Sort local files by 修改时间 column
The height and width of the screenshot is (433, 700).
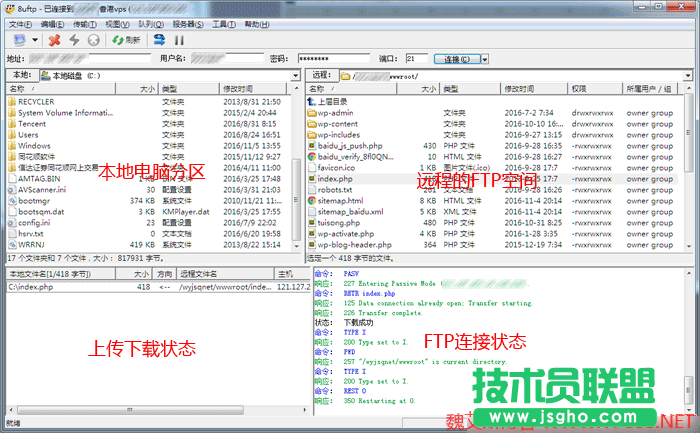pyautogui.click(x=253, y=89)
